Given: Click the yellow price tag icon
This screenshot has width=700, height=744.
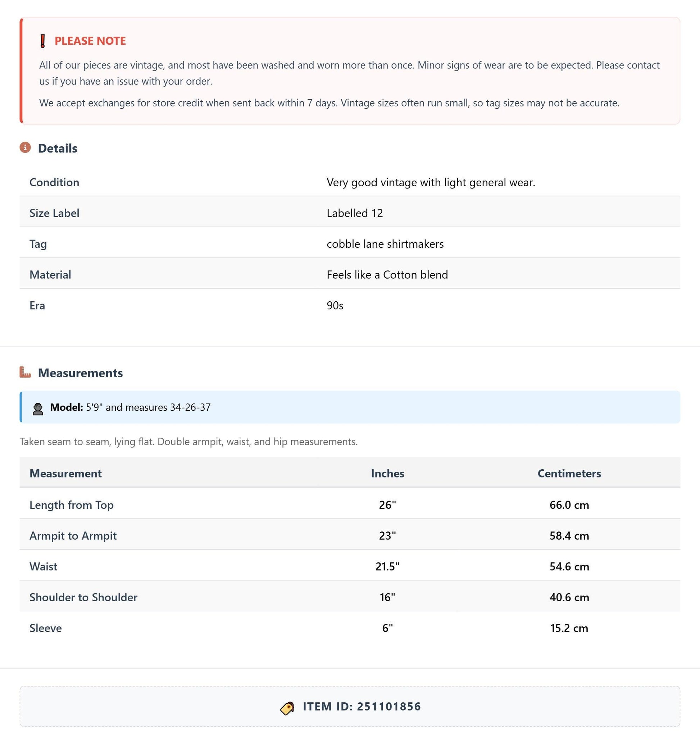Looking at the screenshot, I should [287, 708].
